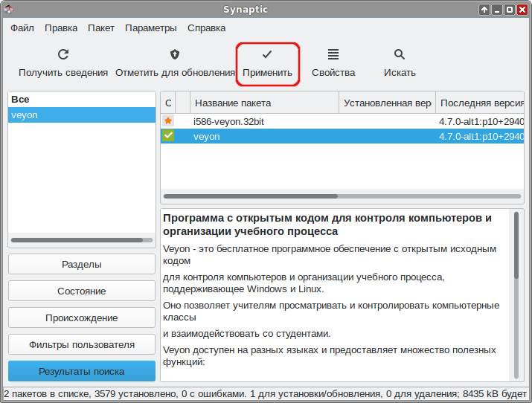Click the Получить сведения label
This screenshot has width=532, height=403.
click(63, 73)
